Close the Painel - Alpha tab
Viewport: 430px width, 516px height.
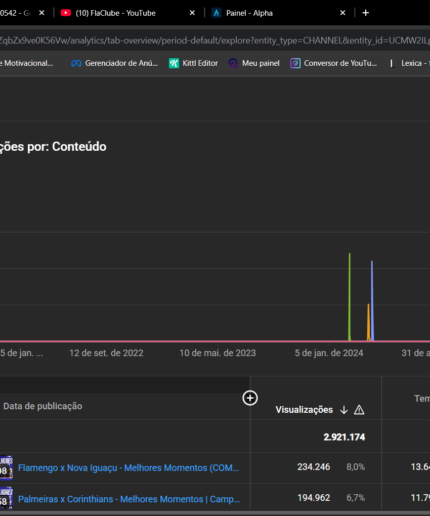342,13
